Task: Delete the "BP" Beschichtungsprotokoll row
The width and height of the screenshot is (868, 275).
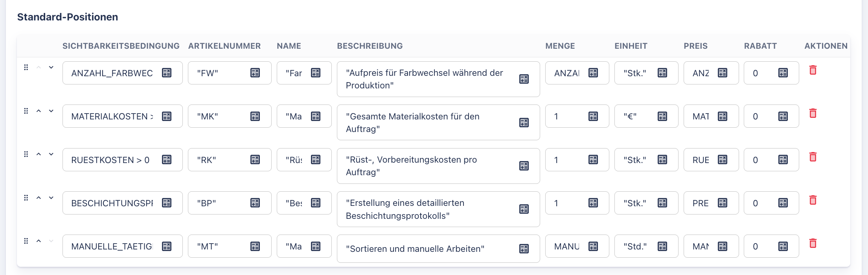Action: tap(813, 200)
